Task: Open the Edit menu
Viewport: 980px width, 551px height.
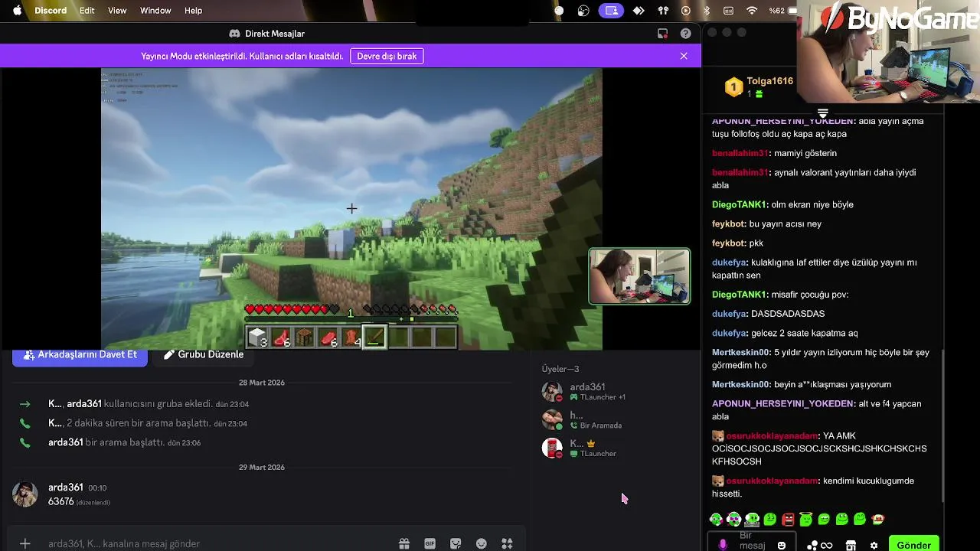Action: pos(87,11)
